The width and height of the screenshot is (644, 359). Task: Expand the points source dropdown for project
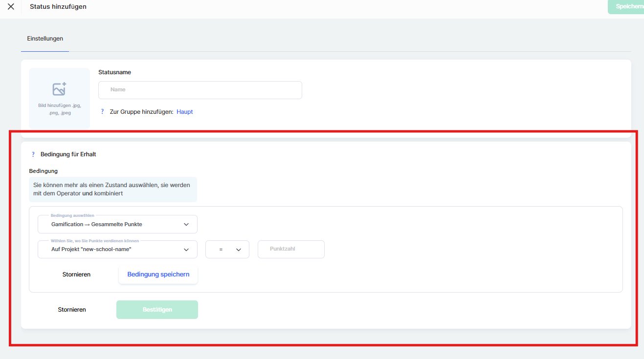coord(117,250)
